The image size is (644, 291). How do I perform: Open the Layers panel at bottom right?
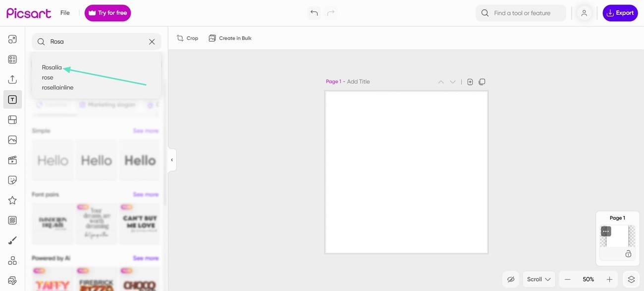tap(631, 279)
